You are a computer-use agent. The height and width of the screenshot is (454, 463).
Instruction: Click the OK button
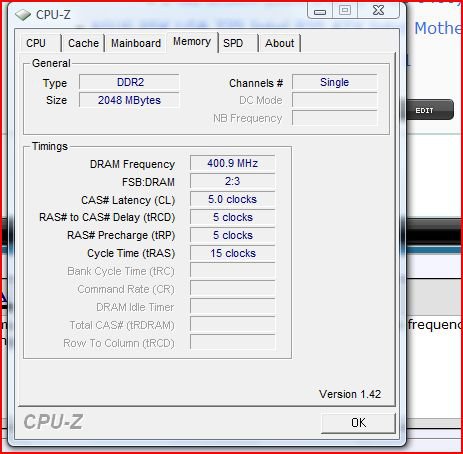click(358, 423)
